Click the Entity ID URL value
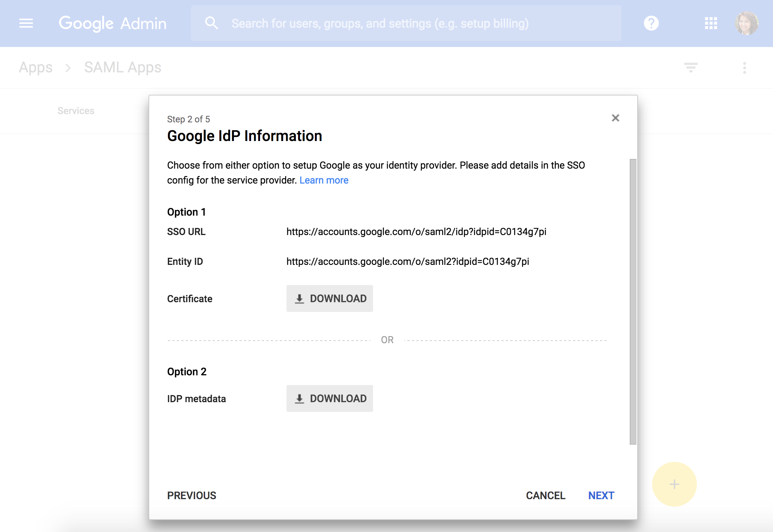Screen dimensions: 773x532 point(408,262)
